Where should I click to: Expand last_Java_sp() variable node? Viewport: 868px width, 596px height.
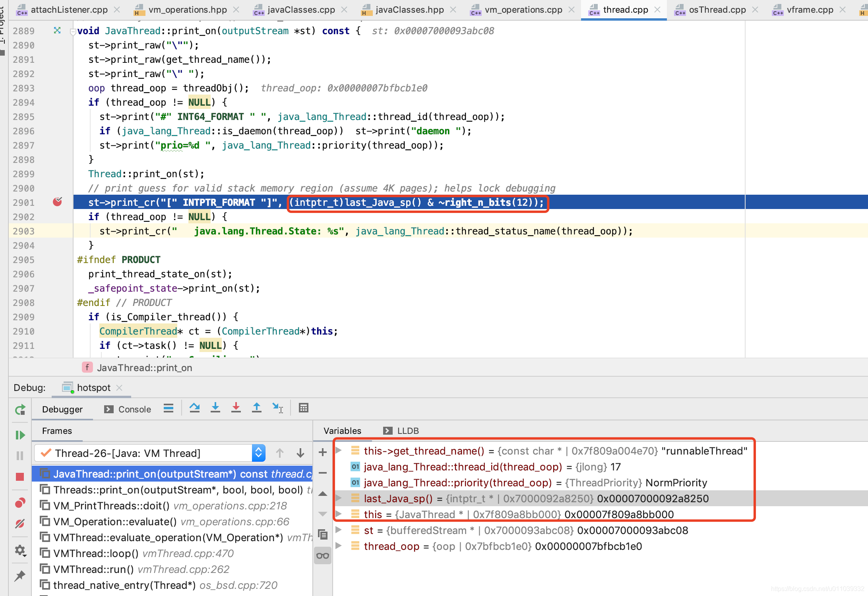pyautogui.click(x=339, y=498)
